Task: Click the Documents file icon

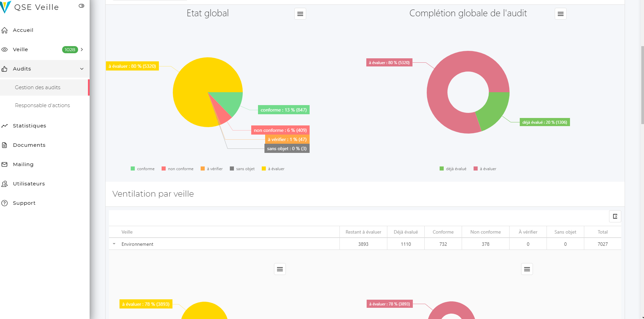Action: coord(4,145)
